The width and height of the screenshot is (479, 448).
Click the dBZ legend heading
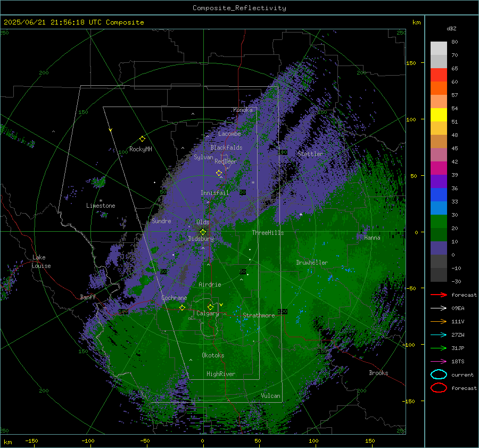click(x=451, y=28)
